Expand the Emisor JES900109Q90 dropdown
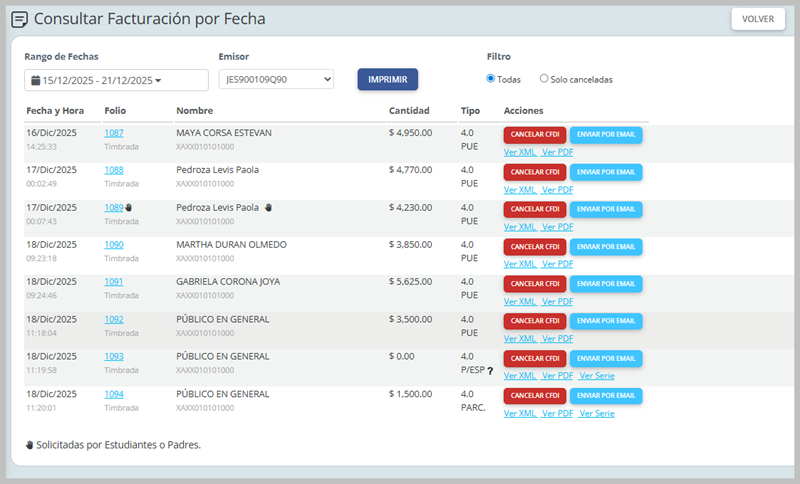The image size is (800, 484). (x=278, y=80)
